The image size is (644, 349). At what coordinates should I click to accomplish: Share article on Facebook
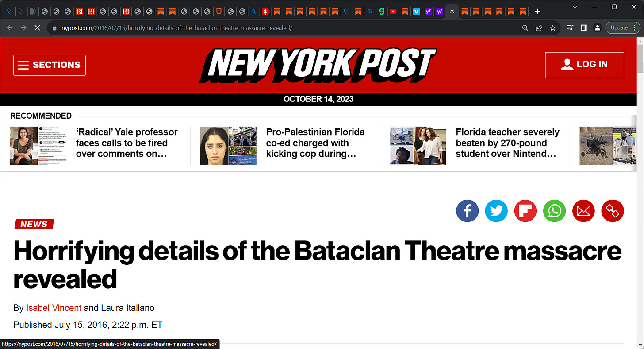(x=467, y=211)
